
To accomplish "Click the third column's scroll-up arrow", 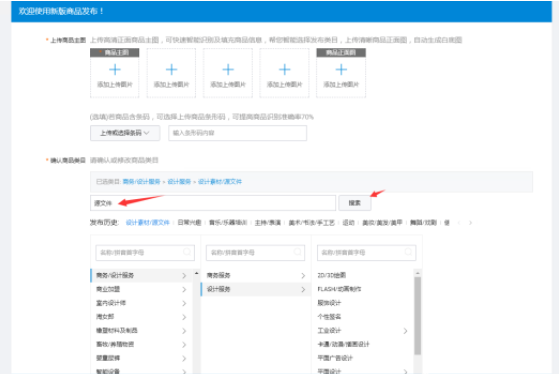I will pos(417,273).
